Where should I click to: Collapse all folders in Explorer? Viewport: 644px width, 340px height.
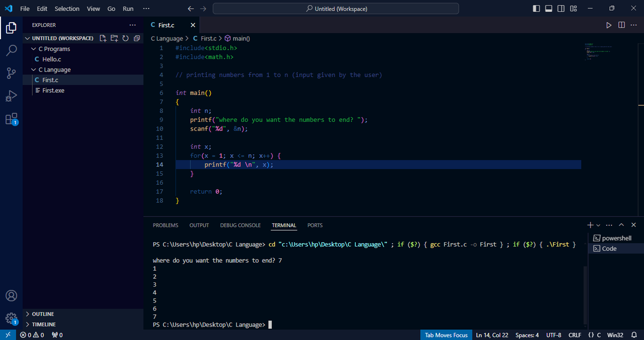(136, 38)
